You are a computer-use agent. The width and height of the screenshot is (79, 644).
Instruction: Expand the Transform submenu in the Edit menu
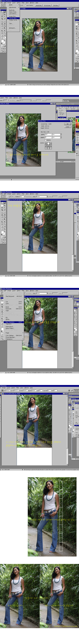point(14,324)
